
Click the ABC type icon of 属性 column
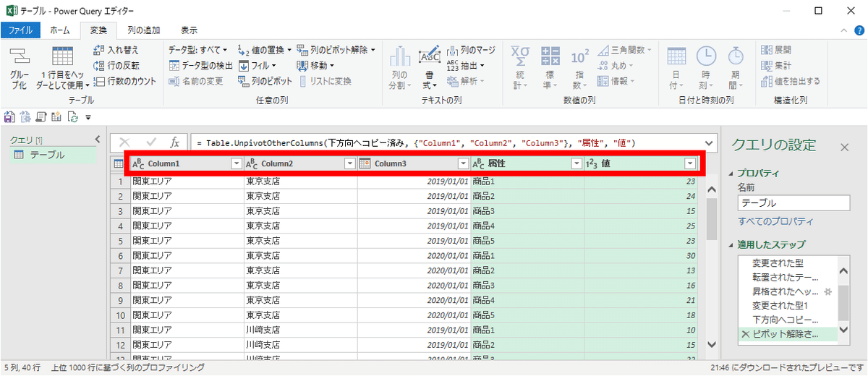(x=478, y=164)
